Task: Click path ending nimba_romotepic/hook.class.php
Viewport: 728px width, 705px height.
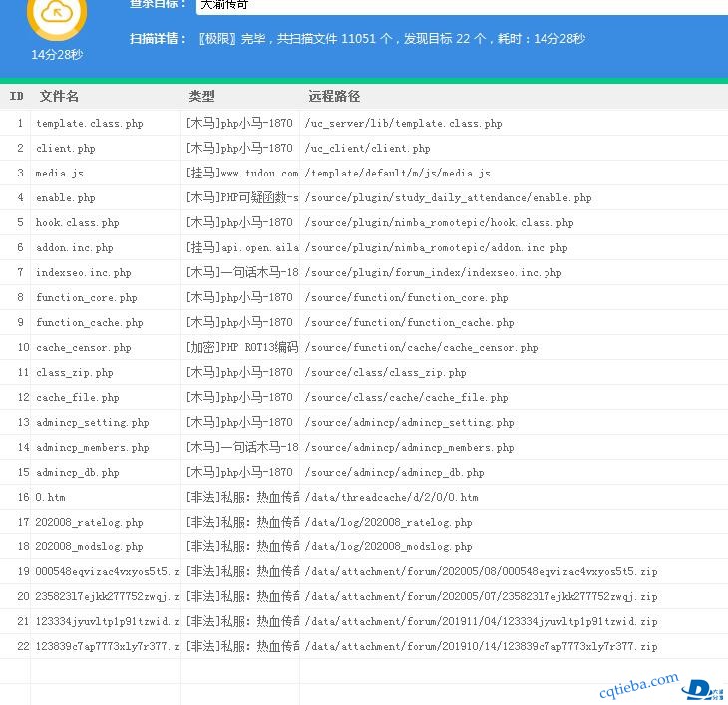Action: [x=439, y=222]
